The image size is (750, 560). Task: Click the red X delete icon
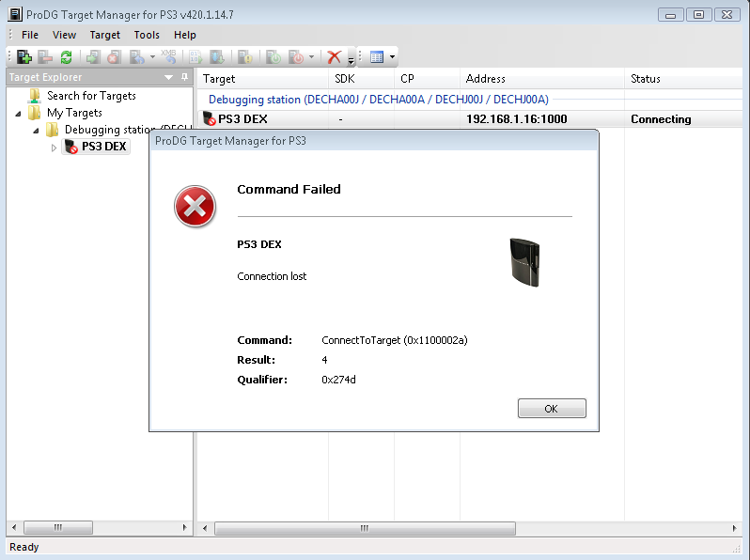pos(334,57)
